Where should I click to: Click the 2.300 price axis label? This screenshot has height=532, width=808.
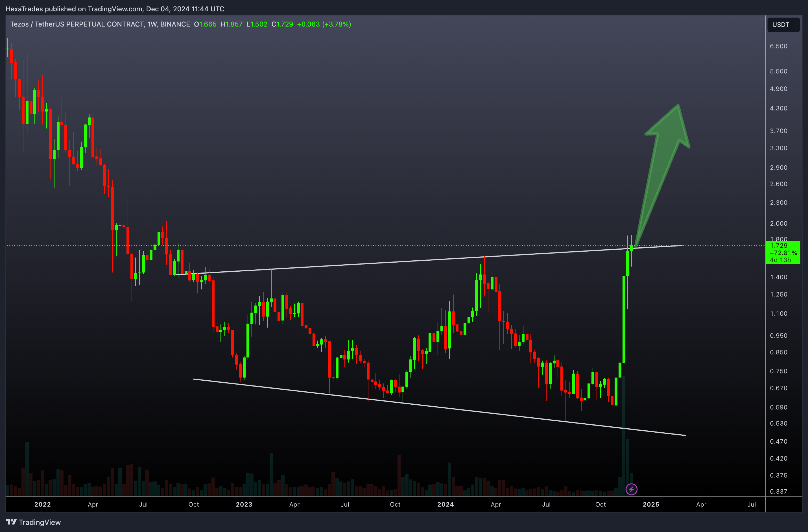778,203
